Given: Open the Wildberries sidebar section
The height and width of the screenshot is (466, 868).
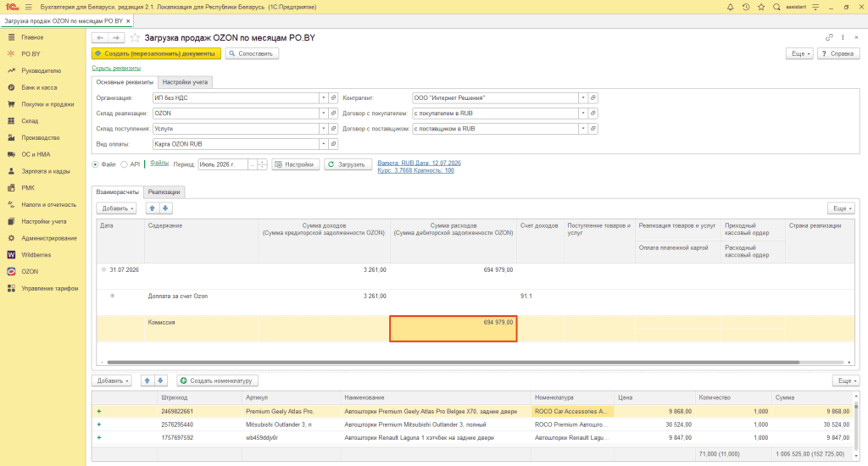Looking at the screenshot, I should (x=36, y=254).
